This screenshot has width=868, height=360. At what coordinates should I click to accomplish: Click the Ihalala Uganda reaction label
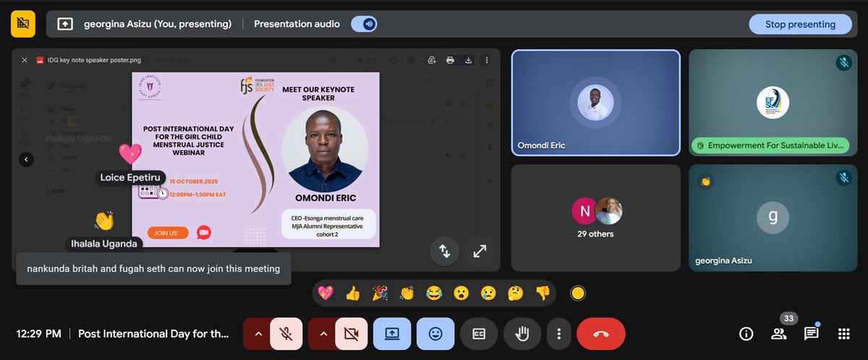coord(103,244)
